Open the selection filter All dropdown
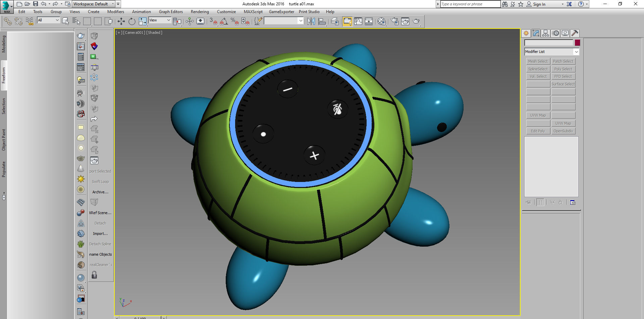This screenshot has width=644, height=319. [48, 20]
